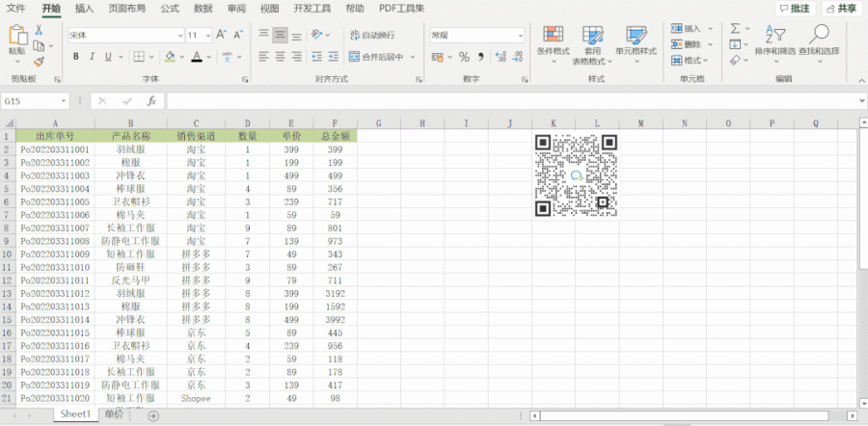Click the accounting number format icon
This screenshot has width=868, height=426.
click(x=438, y=57)
